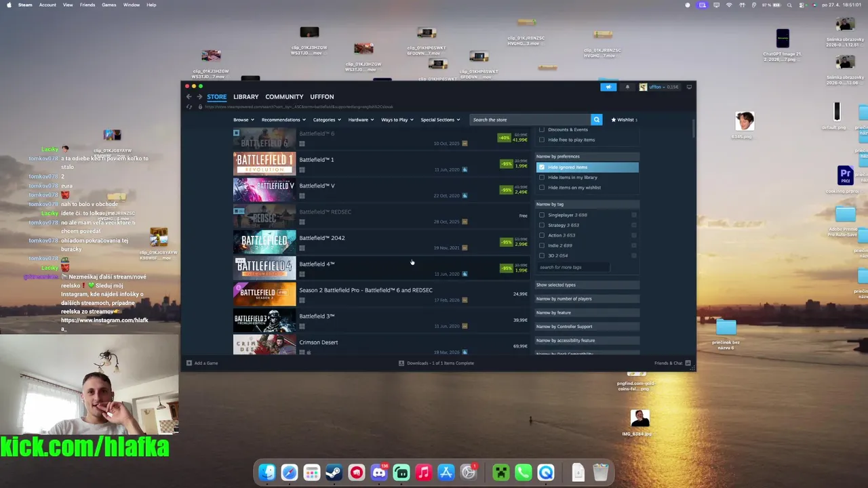Expand Narrow by number of players
The image size is (868, 488).
point(587,299)
